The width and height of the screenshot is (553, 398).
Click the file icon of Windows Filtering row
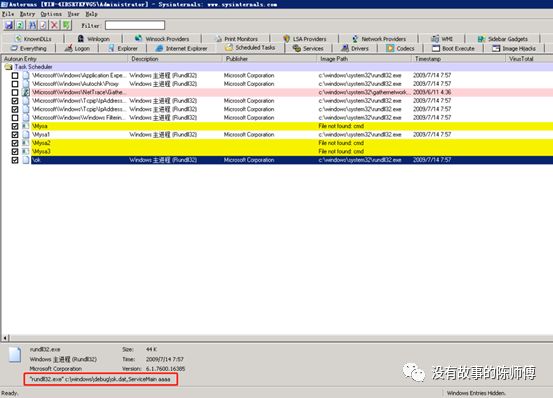[x=26, y=117]
